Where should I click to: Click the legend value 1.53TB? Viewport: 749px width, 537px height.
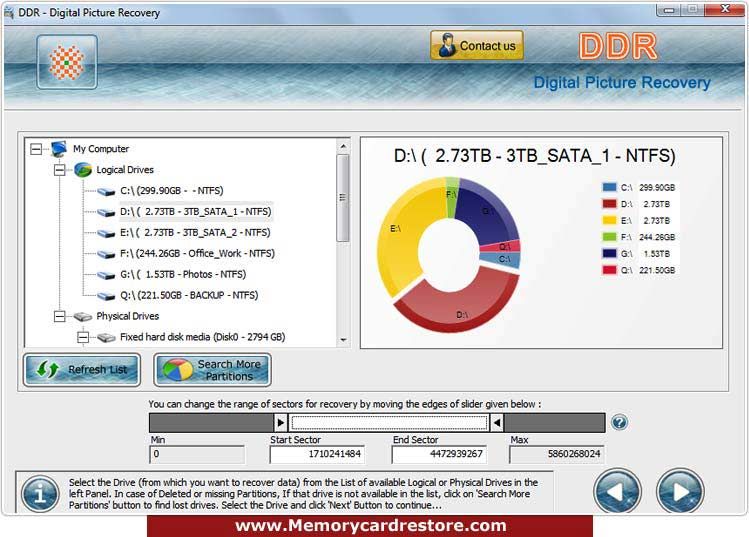[657, 254]
